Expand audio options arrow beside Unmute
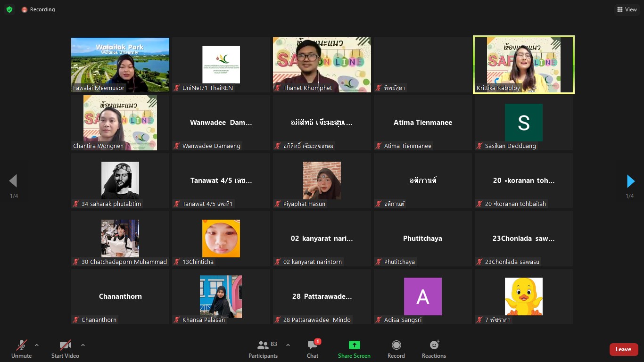The image size is (644, 362). [37, 345]
